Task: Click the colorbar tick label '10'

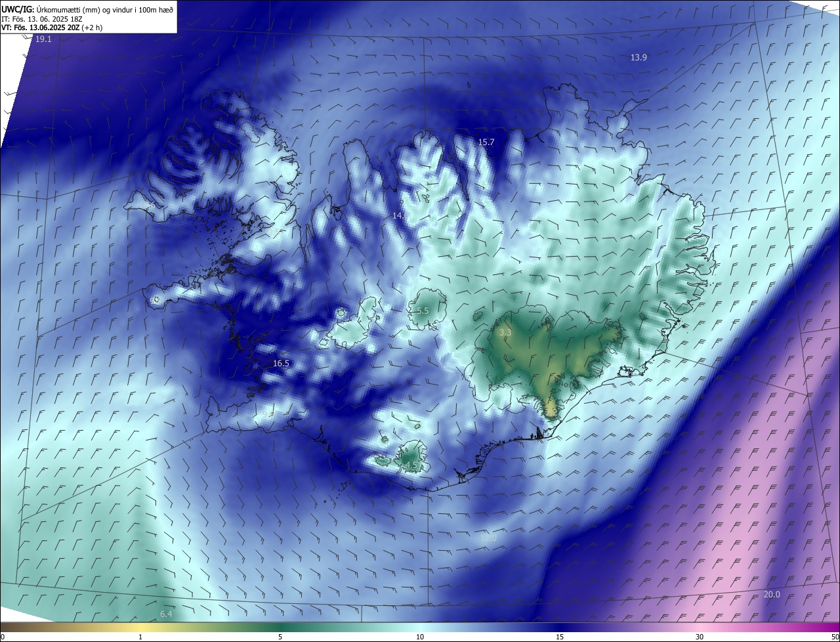Action: click(x=420, y=637)
